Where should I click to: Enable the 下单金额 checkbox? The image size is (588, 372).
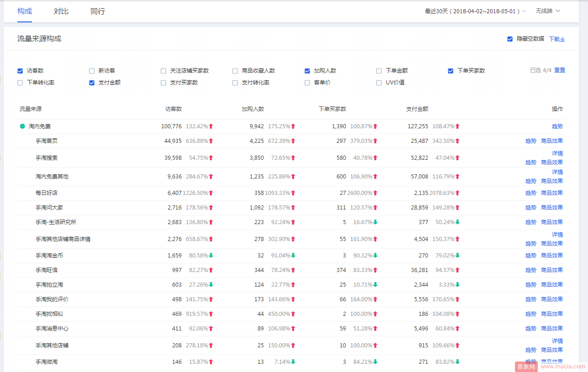click(x=379, y=71)
